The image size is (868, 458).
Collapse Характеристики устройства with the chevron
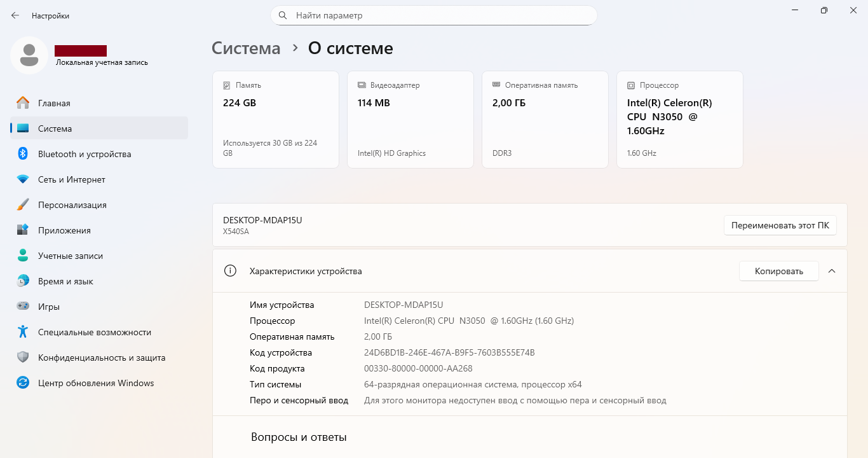point(832,271)
